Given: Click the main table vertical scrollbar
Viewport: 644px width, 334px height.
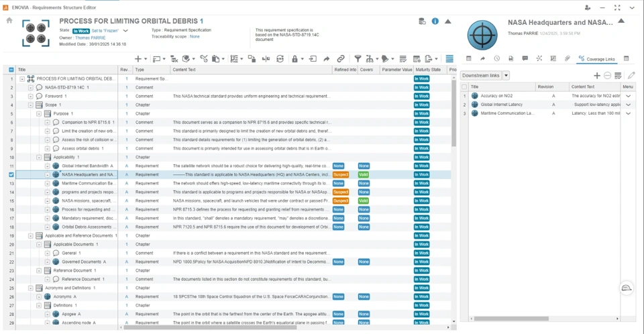Looking at the screenshot, I should pos(454,114).
